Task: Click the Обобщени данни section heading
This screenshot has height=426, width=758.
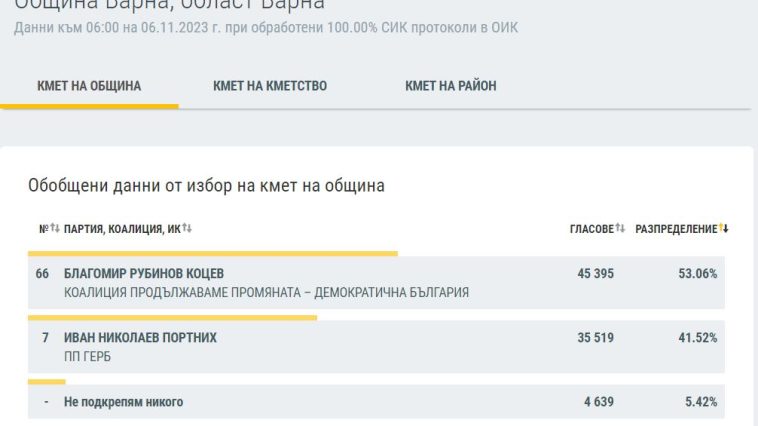Action: point(206,185)
